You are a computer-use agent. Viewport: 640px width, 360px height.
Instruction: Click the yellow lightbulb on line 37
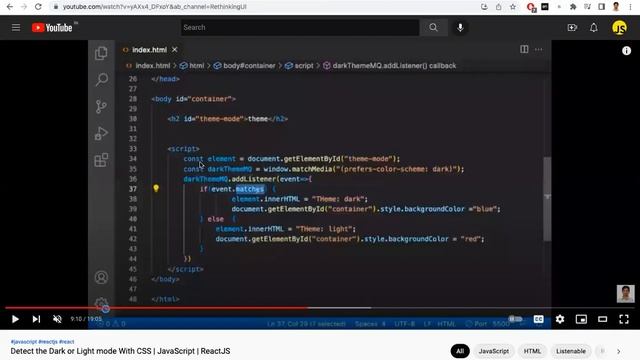click(156, 188)
